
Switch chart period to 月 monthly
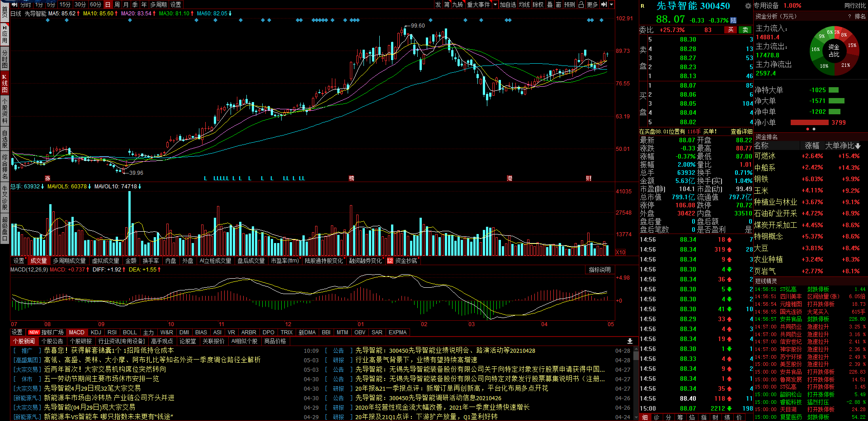click(x=126, y=5)
